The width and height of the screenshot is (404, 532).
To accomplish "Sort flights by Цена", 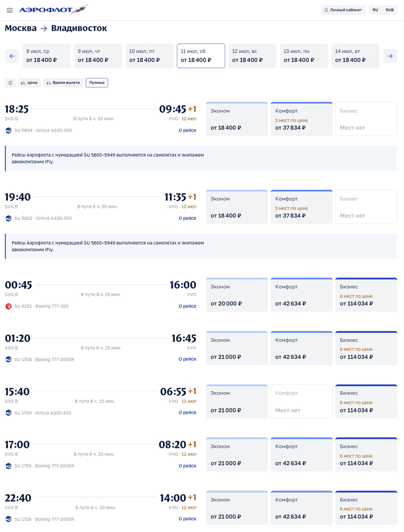I will [x=29, y=83].
